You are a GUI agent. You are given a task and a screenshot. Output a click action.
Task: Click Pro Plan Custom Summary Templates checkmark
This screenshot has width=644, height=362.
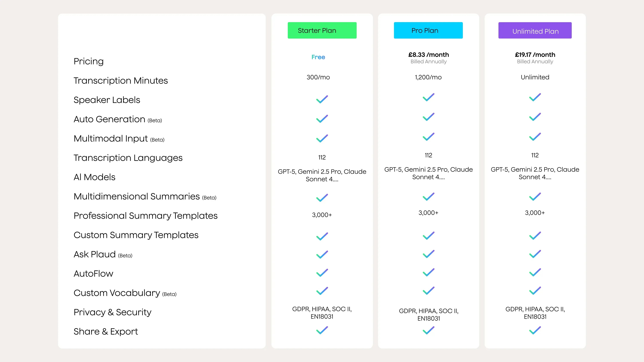428,236
